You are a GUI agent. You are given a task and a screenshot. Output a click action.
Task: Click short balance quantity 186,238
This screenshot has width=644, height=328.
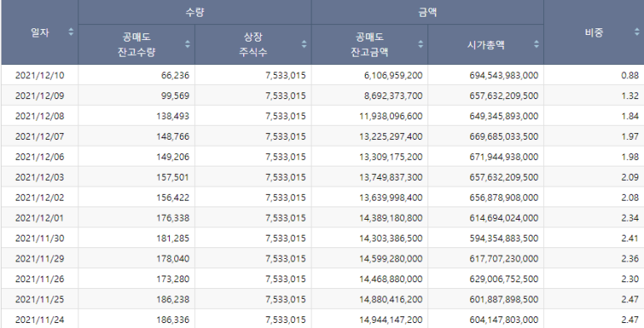click(173, 299)
